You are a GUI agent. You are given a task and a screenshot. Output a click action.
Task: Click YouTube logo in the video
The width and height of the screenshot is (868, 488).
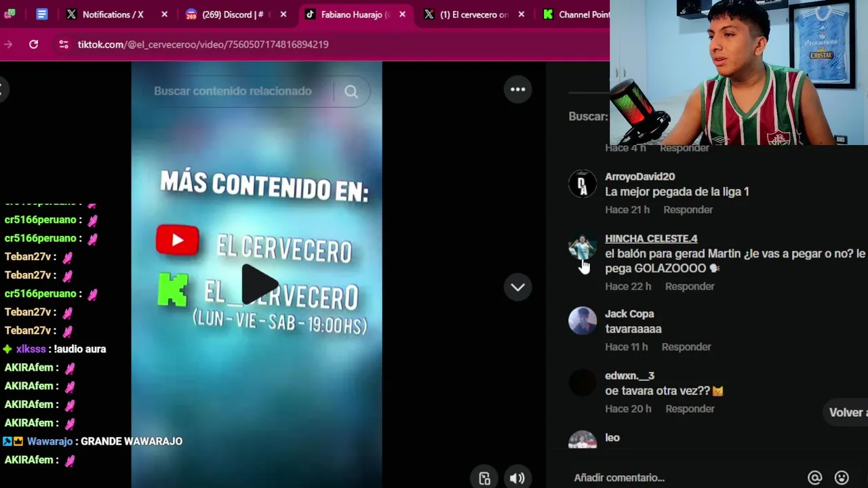pos(177,241)
